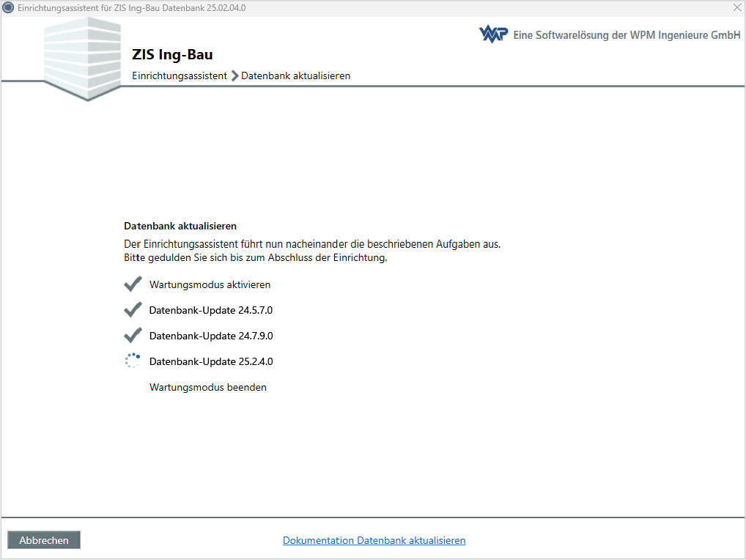
Task: Click the checkmark beside Wartungsmodus aktivieren
Action: (133, 284)
